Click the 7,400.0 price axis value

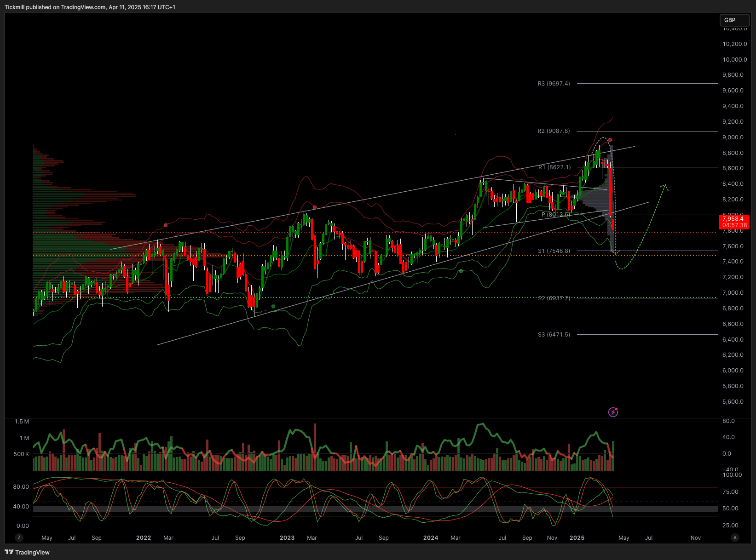point(733,262)
